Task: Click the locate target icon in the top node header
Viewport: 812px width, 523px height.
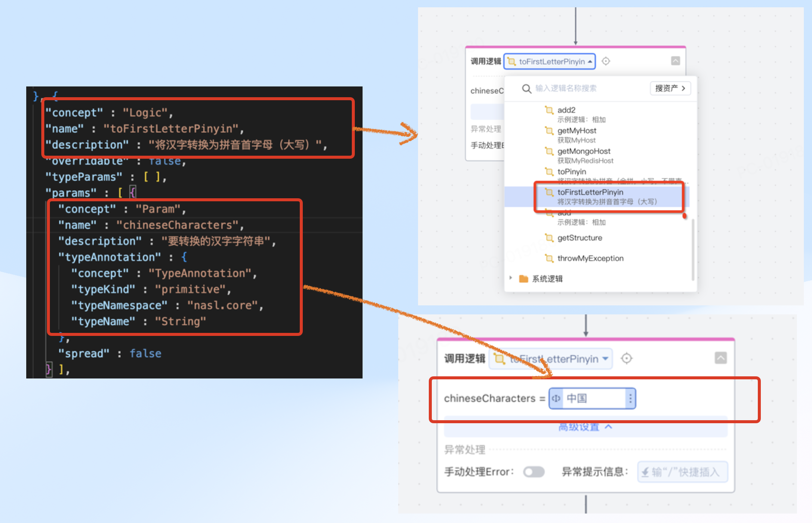Action: [x=606, y=62]
